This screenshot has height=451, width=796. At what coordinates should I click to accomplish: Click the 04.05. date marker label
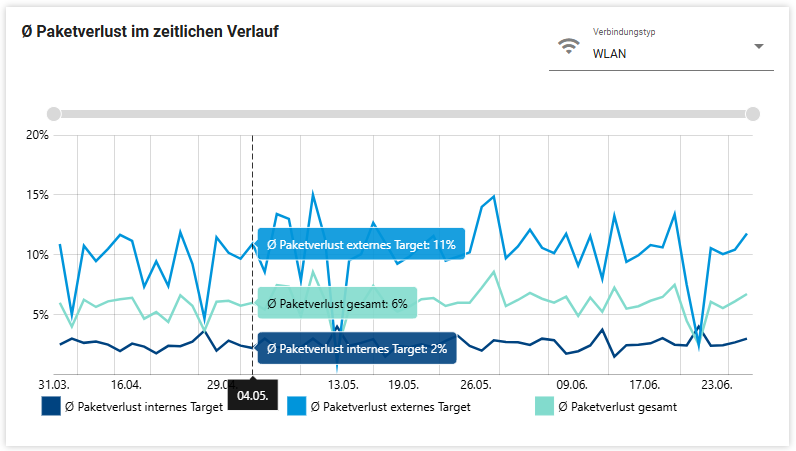[251, 396]
